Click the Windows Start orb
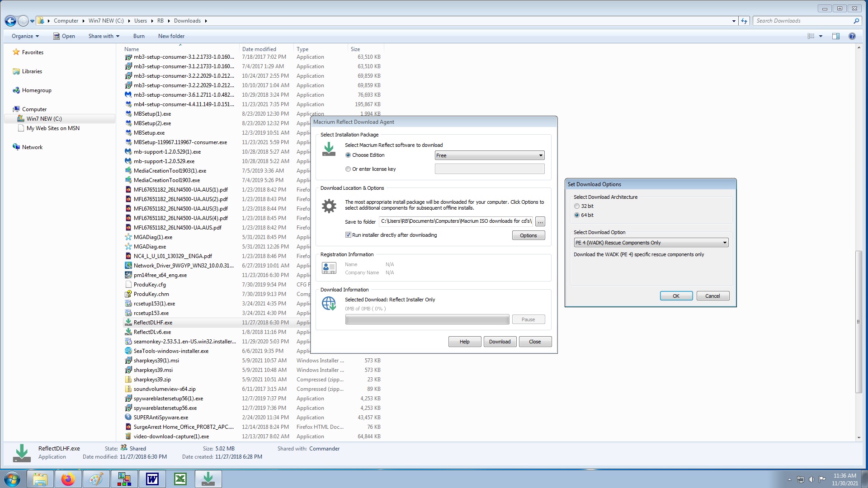Viewport: 868px width, 488px height. pos(12,479)
